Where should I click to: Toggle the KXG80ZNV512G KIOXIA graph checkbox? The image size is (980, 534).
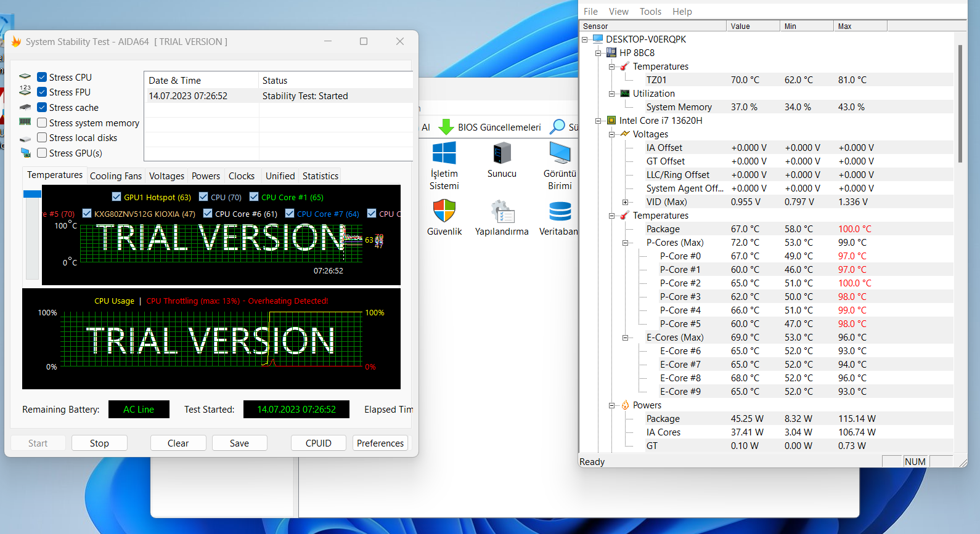point(87,213)
